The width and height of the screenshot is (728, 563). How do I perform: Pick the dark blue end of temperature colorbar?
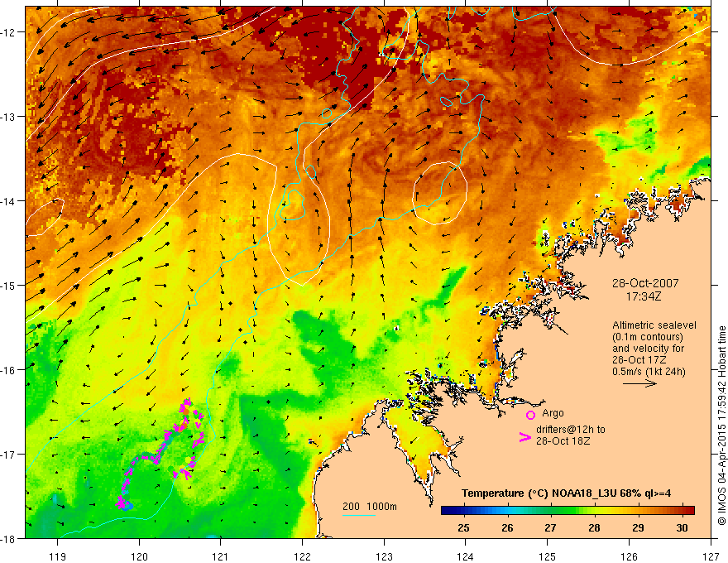pyautogui.click(x=448, y=511)
